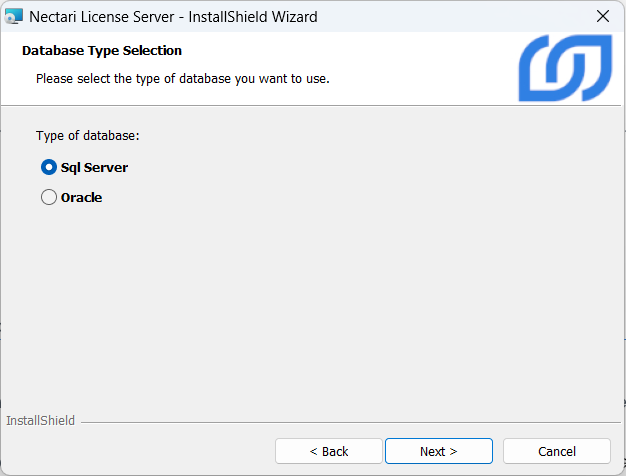Viewport: 626px width, 476px height.
Task: Choose the Oracle radio button
Action: tap(48, 198)
